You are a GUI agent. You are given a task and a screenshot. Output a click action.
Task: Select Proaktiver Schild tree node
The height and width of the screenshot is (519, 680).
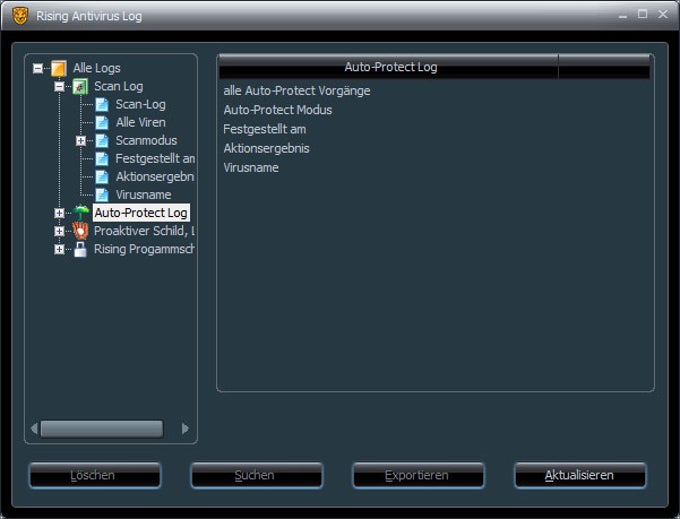[x=144, y=231]
